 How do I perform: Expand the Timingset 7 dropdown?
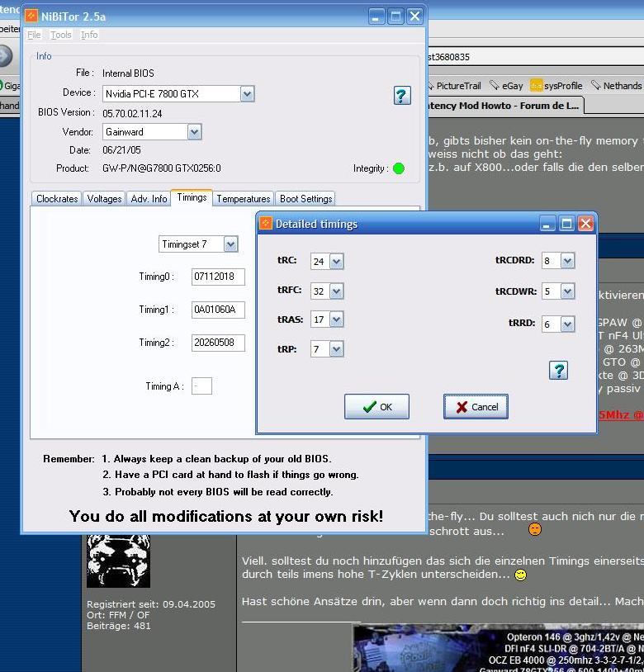point(230,244)
